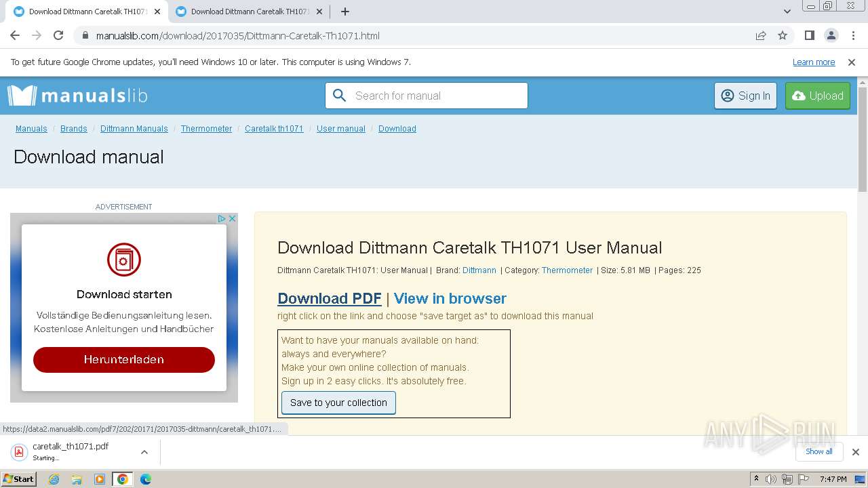Viewport: 868px width, 488px height.
Task: Open the Dittmann Manuals breadcrumb
Action: point(134,129)
